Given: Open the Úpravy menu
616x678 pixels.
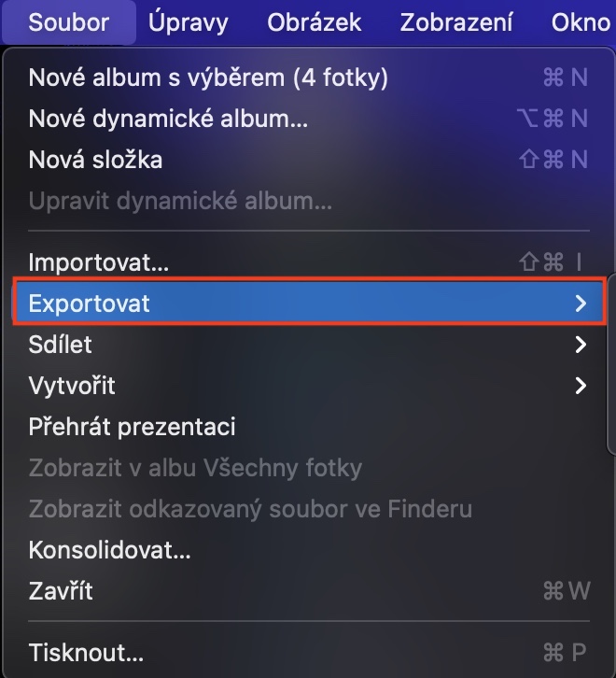Looking at the screenshot, I should pyautogui.click(x=188, y=22).
